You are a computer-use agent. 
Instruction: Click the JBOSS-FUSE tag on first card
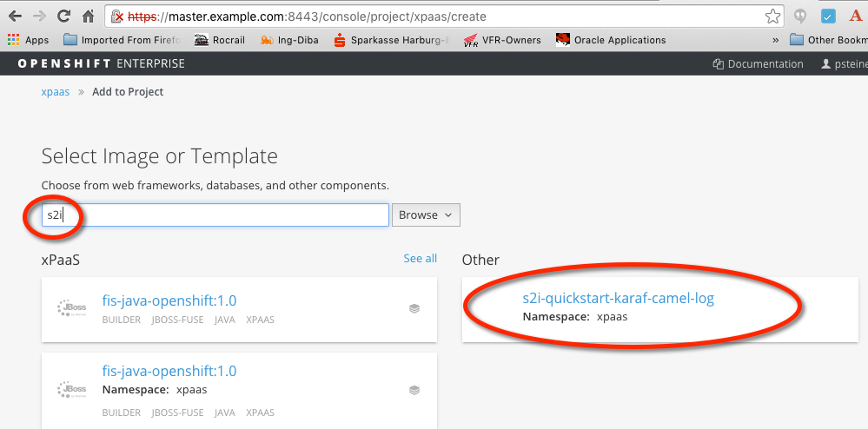coord(178,320)
